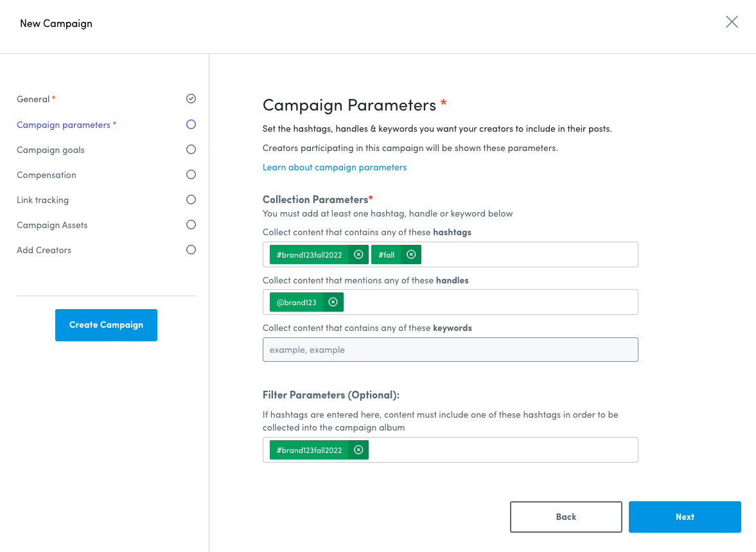Select the Link tracking step circle
The width and height of the screenshot is (756, 552).
point(191,199)
